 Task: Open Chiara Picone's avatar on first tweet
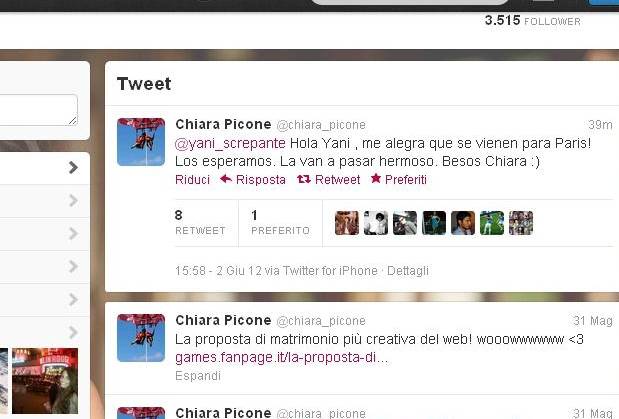point(141,142)
